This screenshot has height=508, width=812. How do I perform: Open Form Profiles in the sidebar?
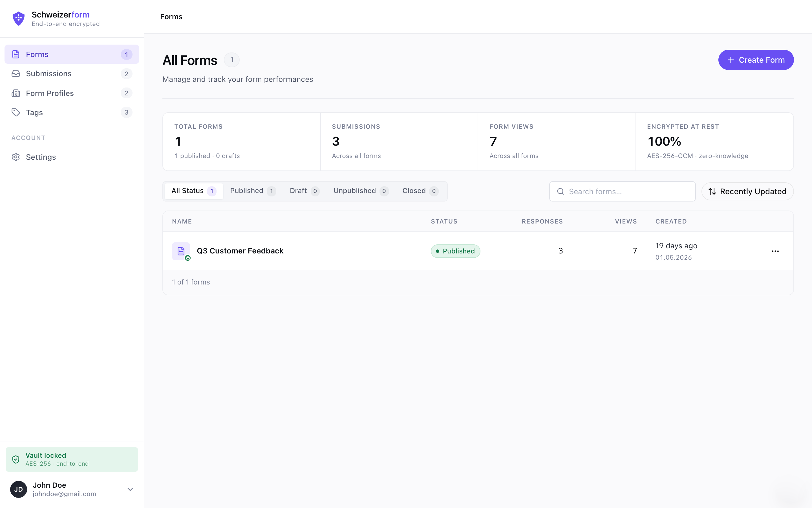tap(72, 93)
